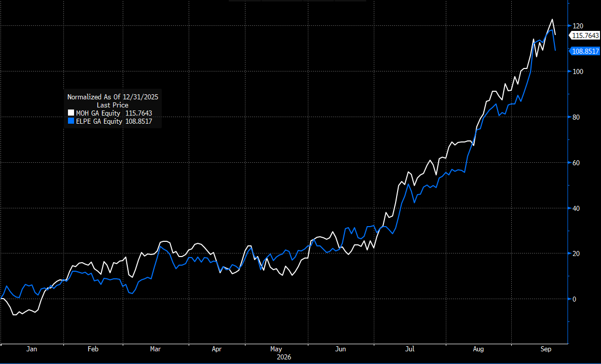Click the 0 label on the y-axis
This screenshot has height=364, width=601.
(574, 299)
